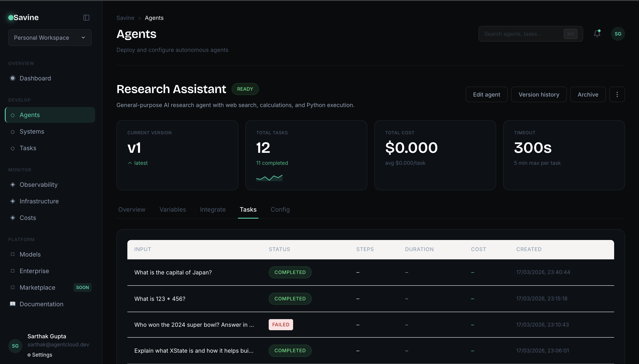Image resolution: width=639 pixels, height=364 pixels.
Task: Click the Archive button
Action: pos(588,95)
